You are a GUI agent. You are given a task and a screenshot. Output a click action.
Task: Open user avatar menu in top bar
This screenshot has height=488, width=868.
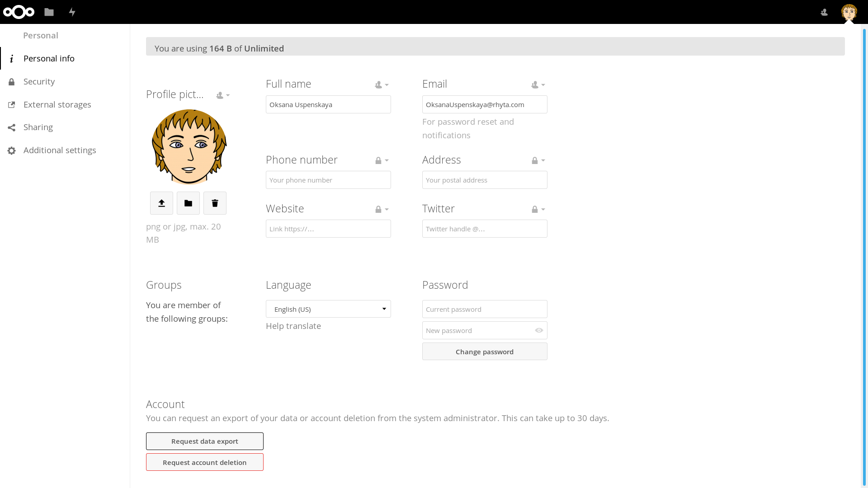pos(849,12)
